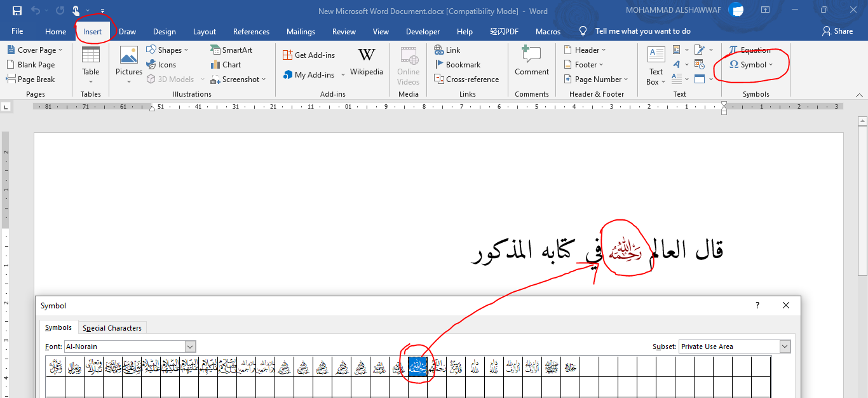Screen dimensions: 868x398
Task: Collapse the ribbon with the arrow
Action: click(x=858, y=94)
